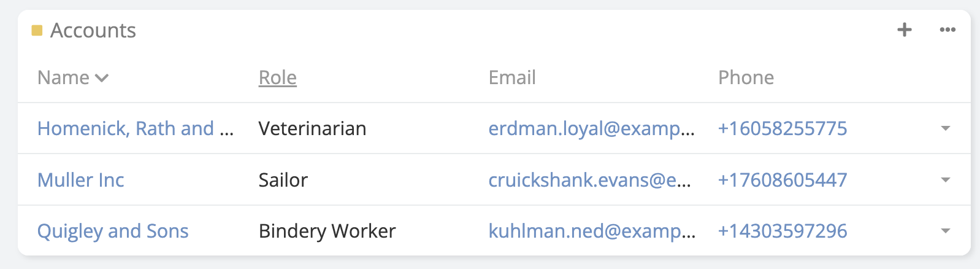Open row dropdown for Quigley and Sons
Screen dimensions: 980x269
pyautogui.click(x=945, y=231)
